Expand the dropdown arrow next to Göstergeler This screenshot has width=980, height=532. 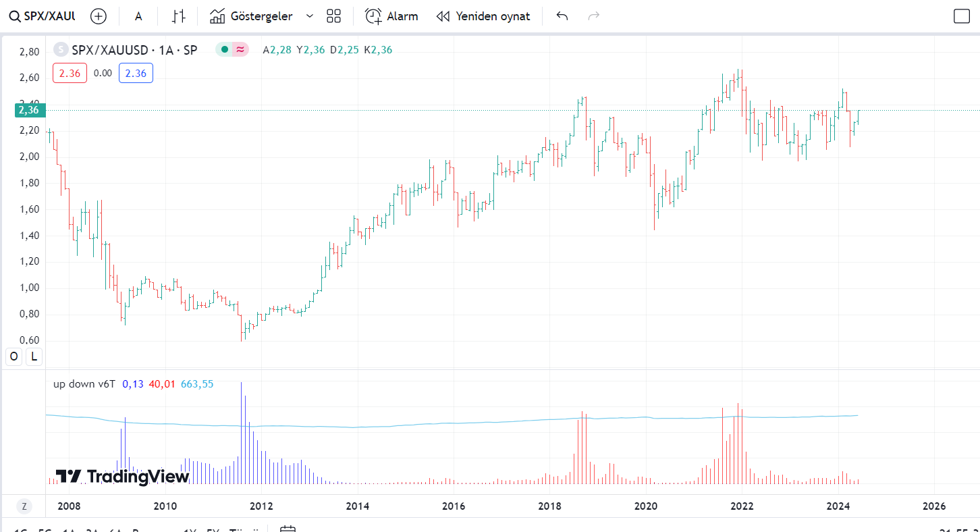pos(310,16)
